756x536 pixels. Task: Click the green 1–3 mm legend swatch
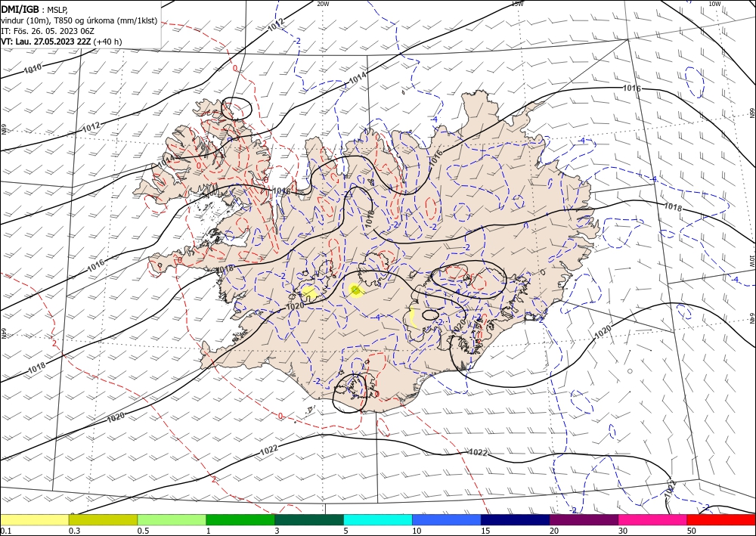point(240,519)
